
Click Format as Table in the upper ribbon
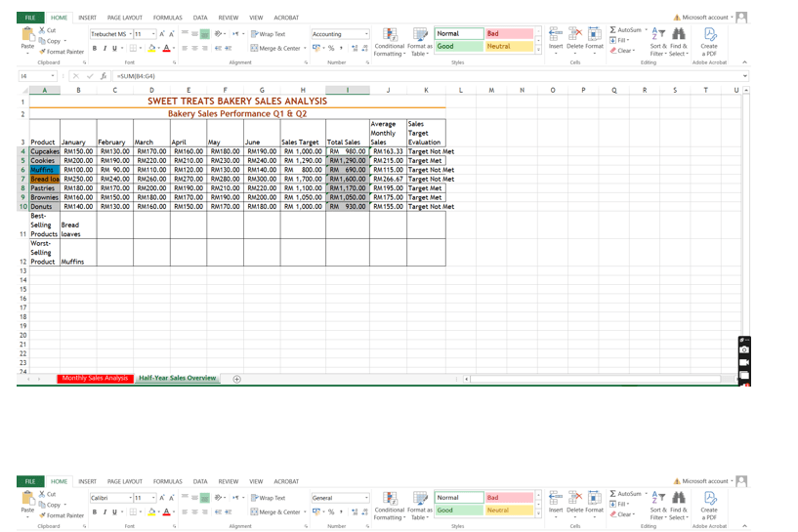(419, 42)
